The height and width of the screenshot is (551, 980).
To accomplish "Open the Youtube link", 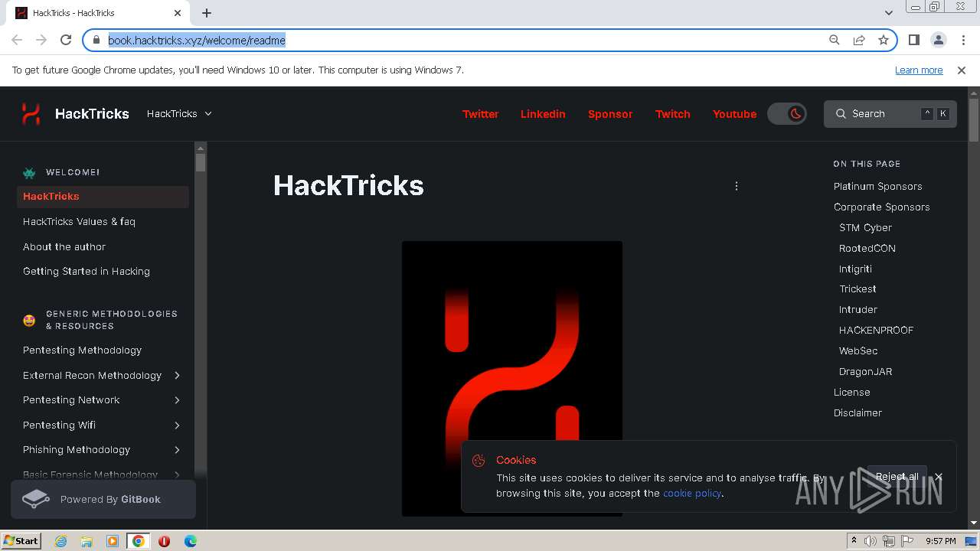I will pyautogui.click(x=734, y=113).
